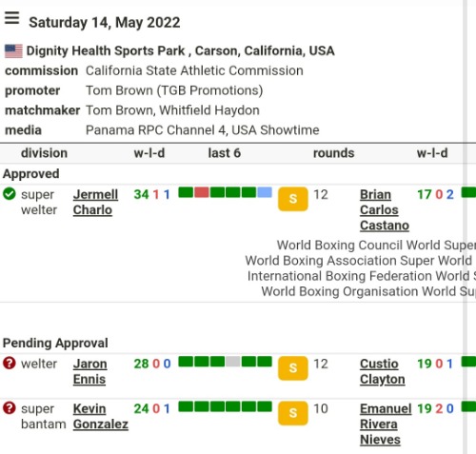Viewport: 476px width, 454px height.
Task: Click the gray square in Ennis's last 6
Action: pos(233,362)
